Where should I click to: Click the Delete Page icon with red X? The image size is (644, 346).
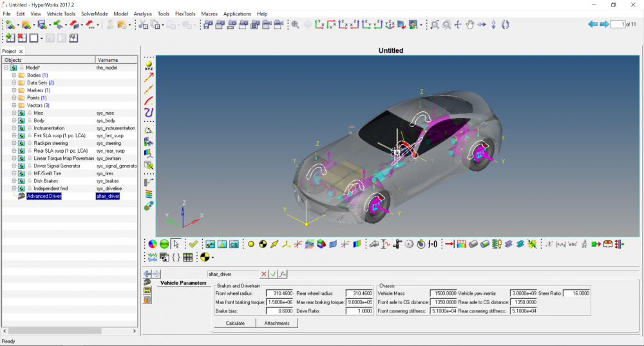22,38
